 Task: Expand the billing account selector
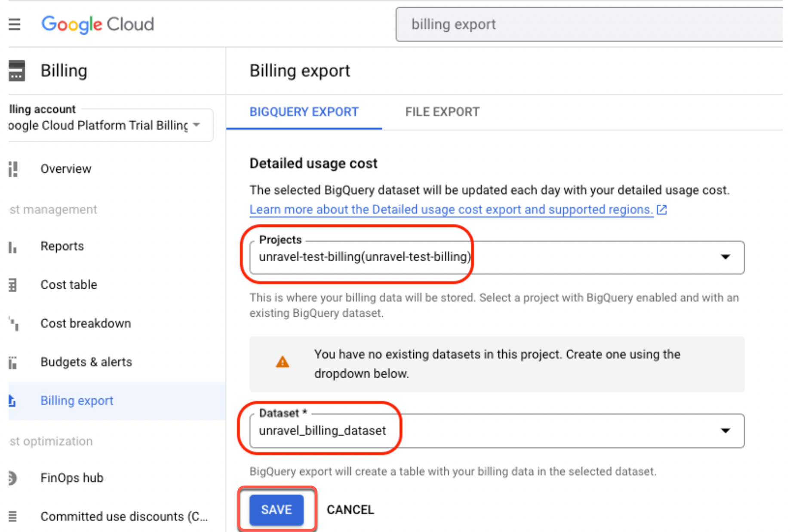pos(197,125)
